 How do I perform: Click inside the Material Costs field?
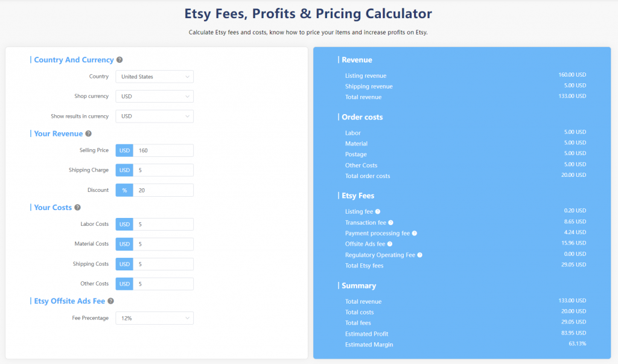click(x=163, y=244)
